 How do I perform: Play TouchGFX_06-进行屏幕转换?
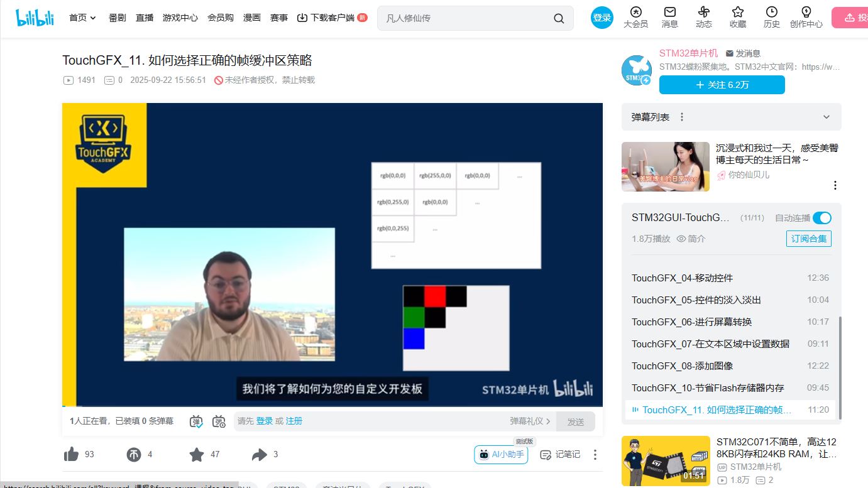(730, 322)
